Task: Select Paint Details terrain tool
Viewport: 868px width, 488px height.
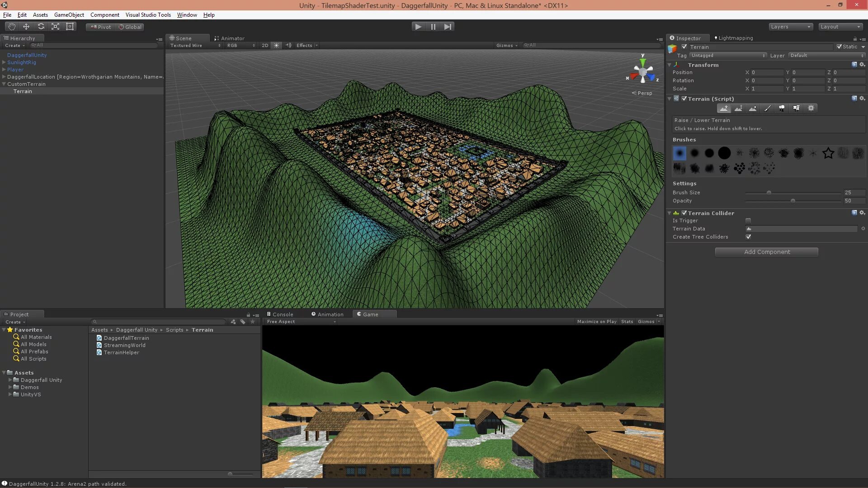Action: pyautogui.click(x=796, y=108)
